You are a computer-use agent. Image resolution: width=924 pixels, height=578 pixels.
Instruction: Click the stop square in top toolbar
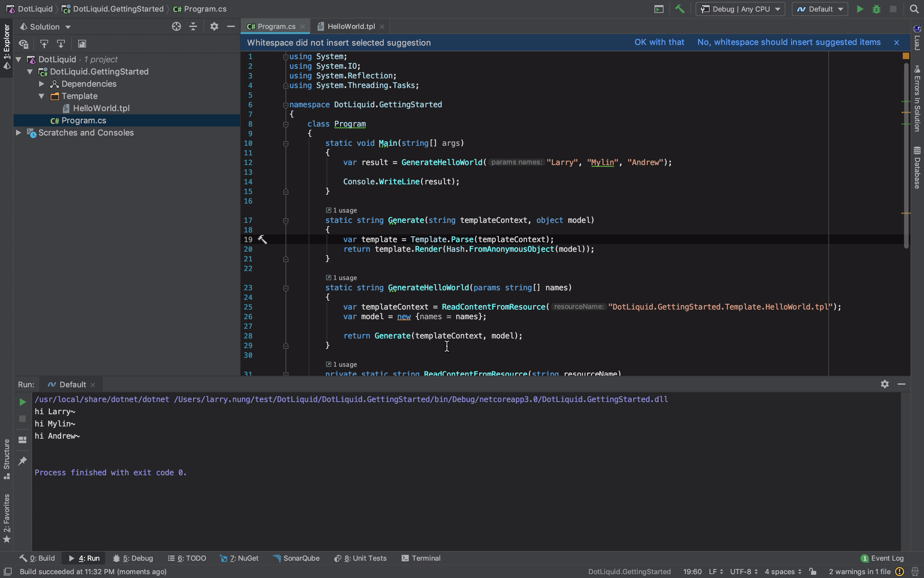[893, 9]
